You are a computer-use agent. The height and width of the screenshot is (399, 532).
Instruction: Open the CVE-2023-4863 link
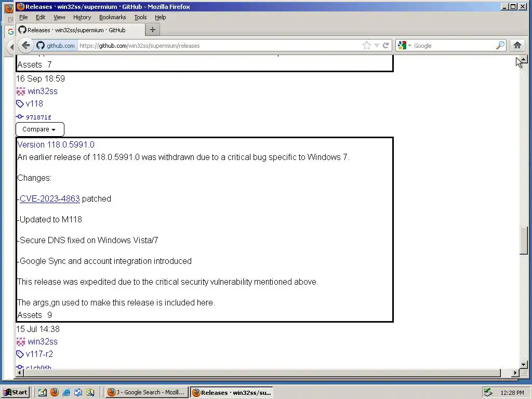tap(49, 198)
